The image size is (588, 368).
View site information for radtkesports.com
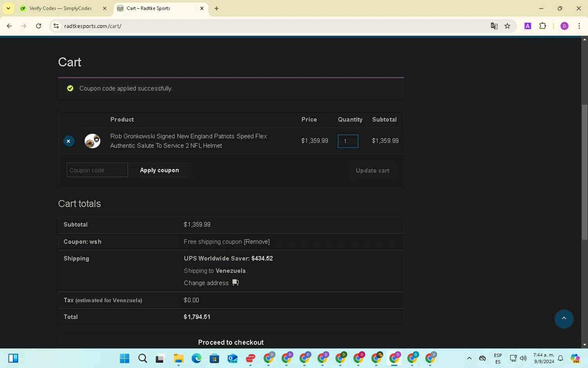(x=56, y=26)
